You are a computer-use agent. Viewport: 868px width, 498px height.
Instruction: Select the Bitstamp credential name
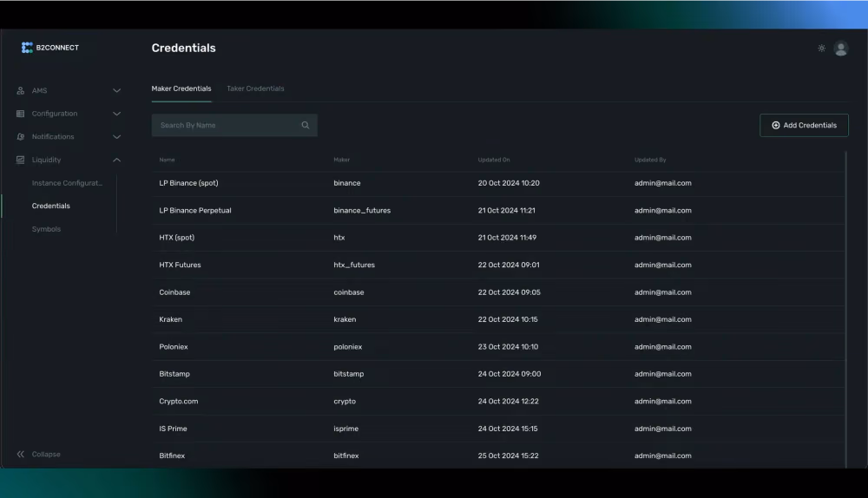(174, 374)
